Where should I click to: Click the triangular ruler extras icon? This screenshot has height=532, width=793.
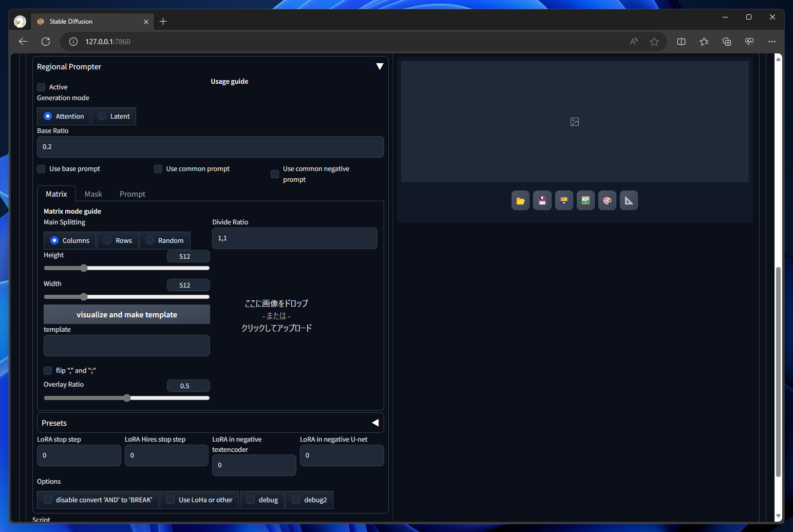pos(629,200)
